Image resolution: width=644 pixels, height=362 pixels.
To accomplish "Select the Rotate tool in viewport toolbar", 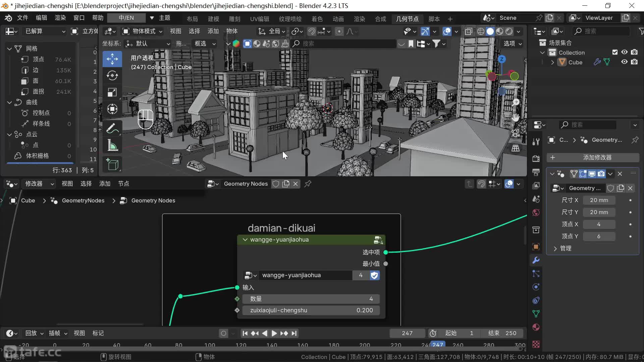I will 112,75.
